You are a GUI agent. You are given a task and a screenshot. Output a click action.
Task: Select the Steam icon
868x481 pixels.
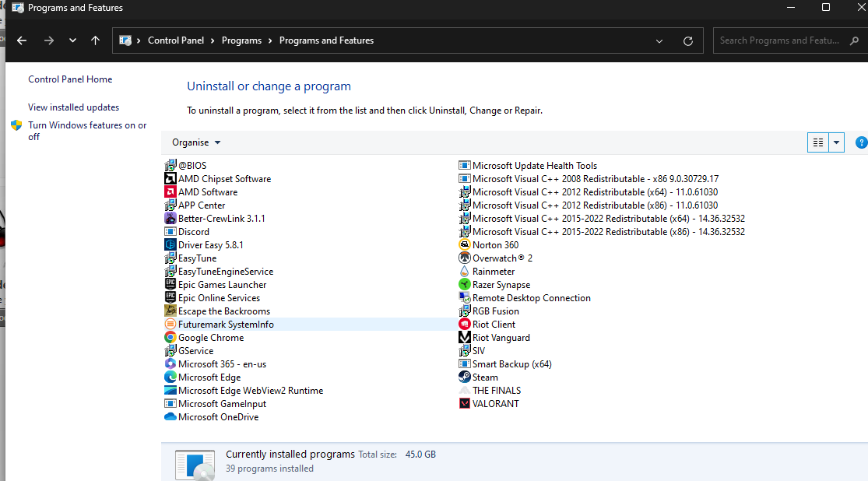(465, 377)
